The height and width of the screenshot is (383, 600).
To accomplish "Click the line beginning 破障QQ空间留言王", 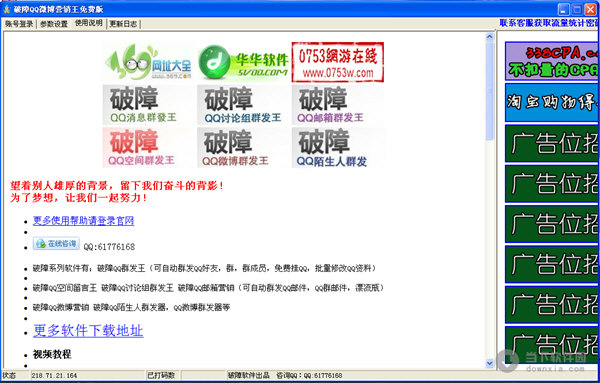I will point(208,288).
